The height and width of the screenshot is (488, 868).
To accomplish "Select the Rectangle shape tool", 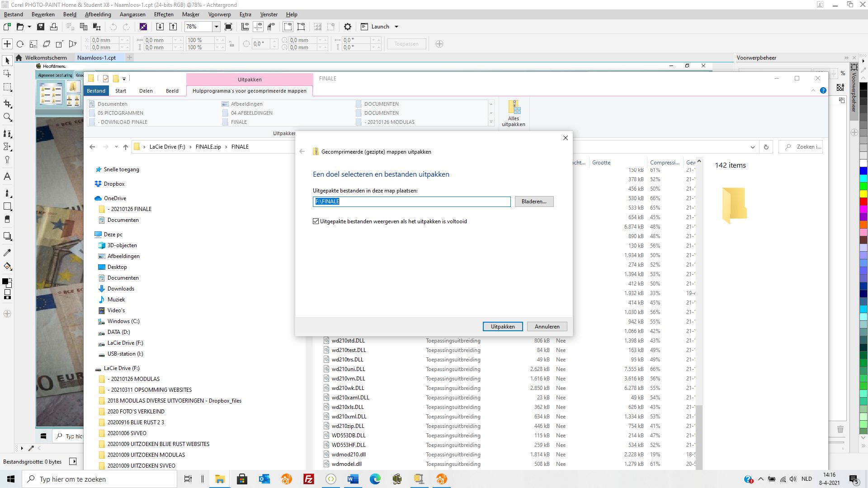I will (7, 206).
